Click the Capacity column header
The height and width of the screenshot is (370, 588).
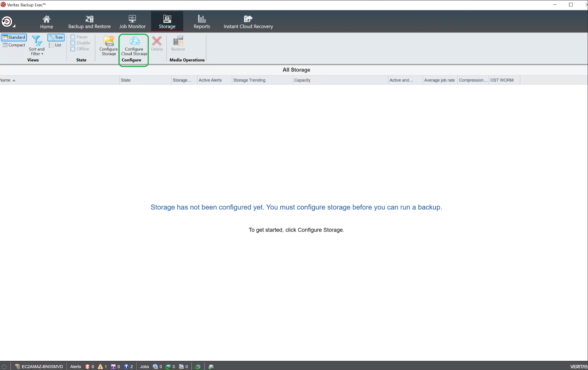tap(340, 80)
